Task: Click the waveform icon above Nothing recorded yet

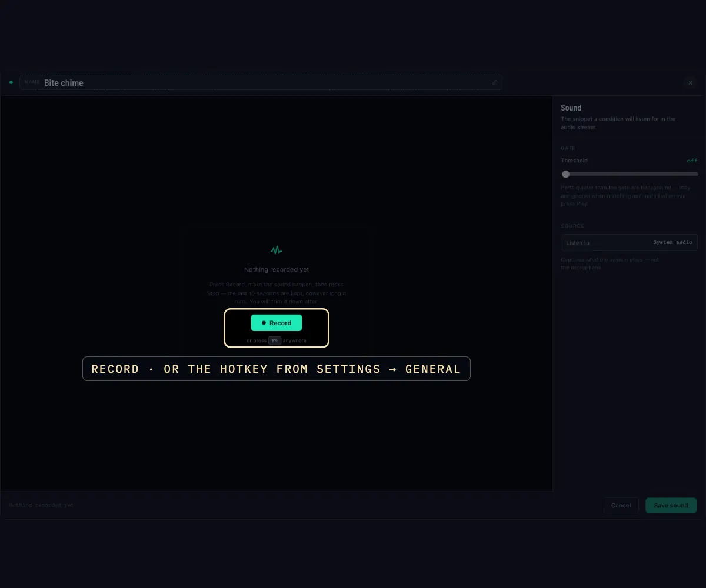Action: (277, 250)
